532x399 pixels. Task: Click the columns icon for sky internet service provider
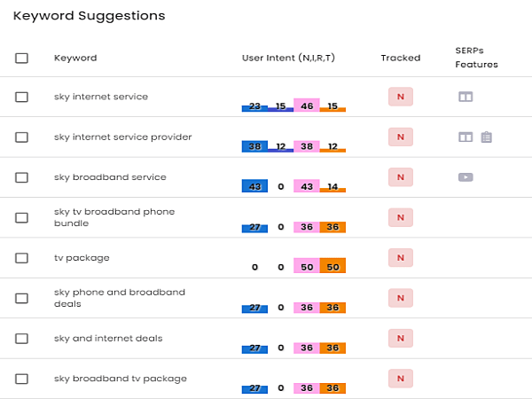click(465, 137)
